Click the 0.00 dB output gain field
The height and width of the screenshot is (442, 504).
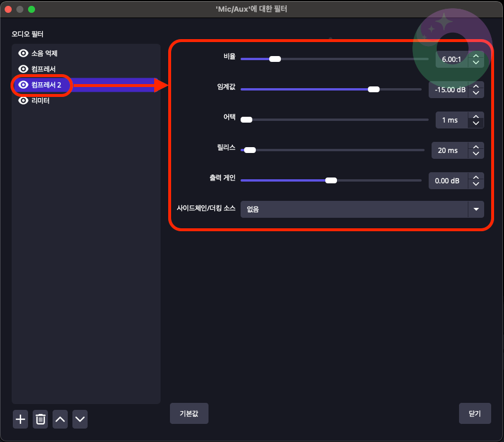[x=449, y=180]
